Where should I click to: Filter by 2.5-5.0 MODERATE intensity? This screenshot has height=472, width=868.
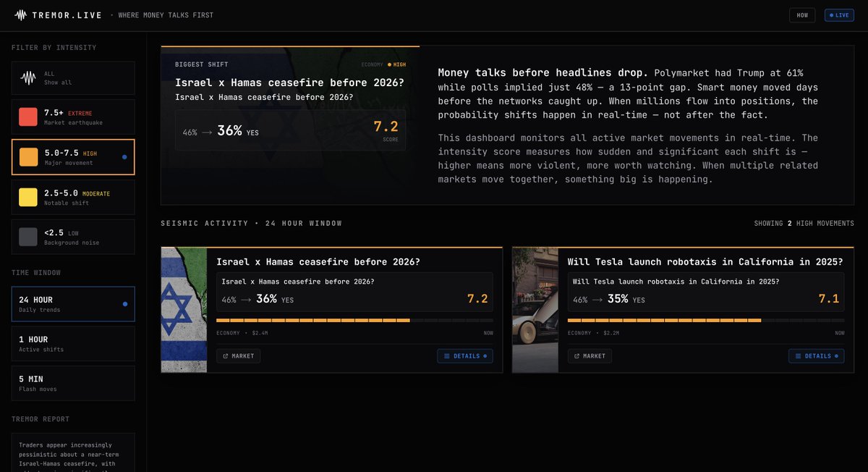pos(73,197)
